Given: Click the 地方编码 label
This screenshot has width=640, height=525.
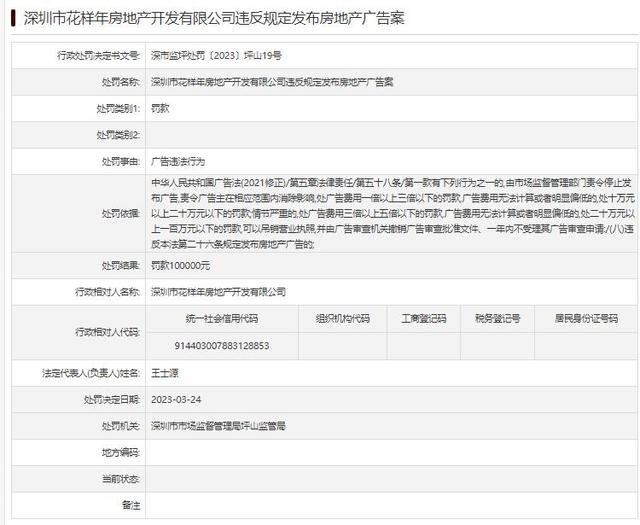Looking at the screenshot, I should [121, 453].
